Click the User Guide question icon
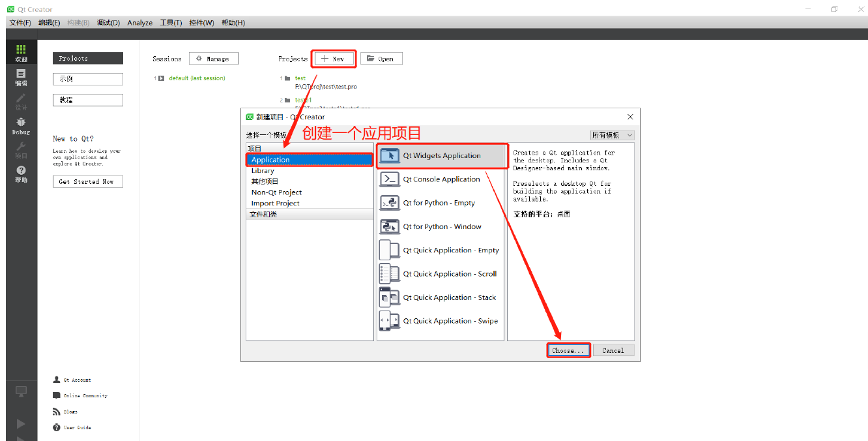This screenshot has height=441, width=868. pos(57,427)
